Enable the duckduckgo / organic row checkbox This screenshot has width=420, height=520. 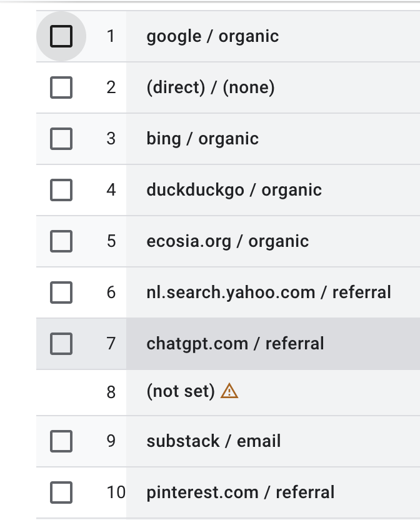tap(61, 190)
